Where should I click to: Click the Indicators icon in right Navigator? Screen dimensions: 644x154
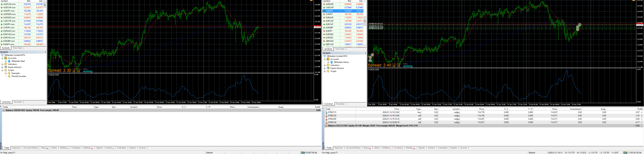click(328, 65)
